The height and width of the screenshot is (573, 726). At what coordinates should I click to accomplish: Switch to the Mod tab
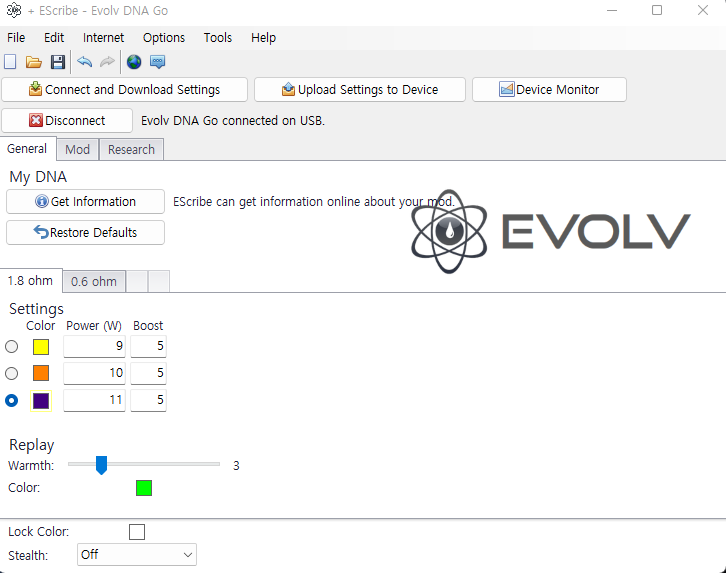[77, 149]
